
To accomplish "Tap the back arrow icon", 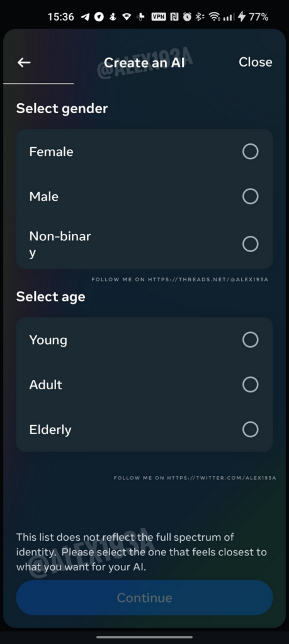I will click(24, 62).
